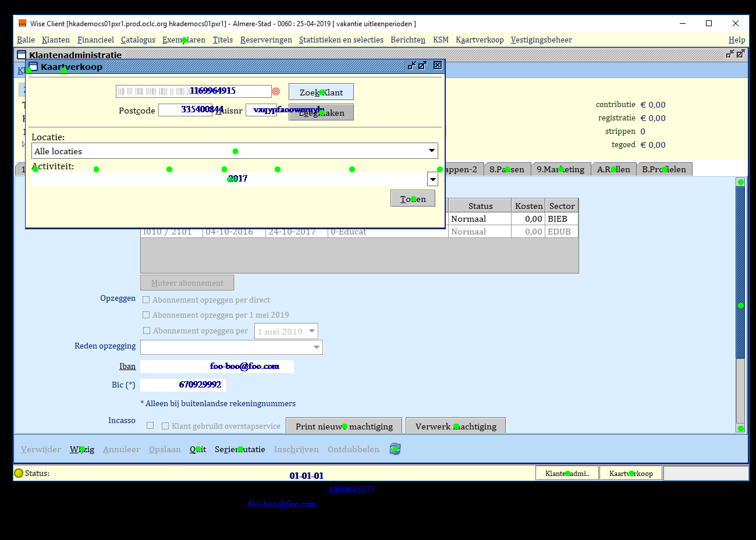Open the Reserveringen menu
The height and width of the screenshot is (540, 756).
tap(266, 40)
